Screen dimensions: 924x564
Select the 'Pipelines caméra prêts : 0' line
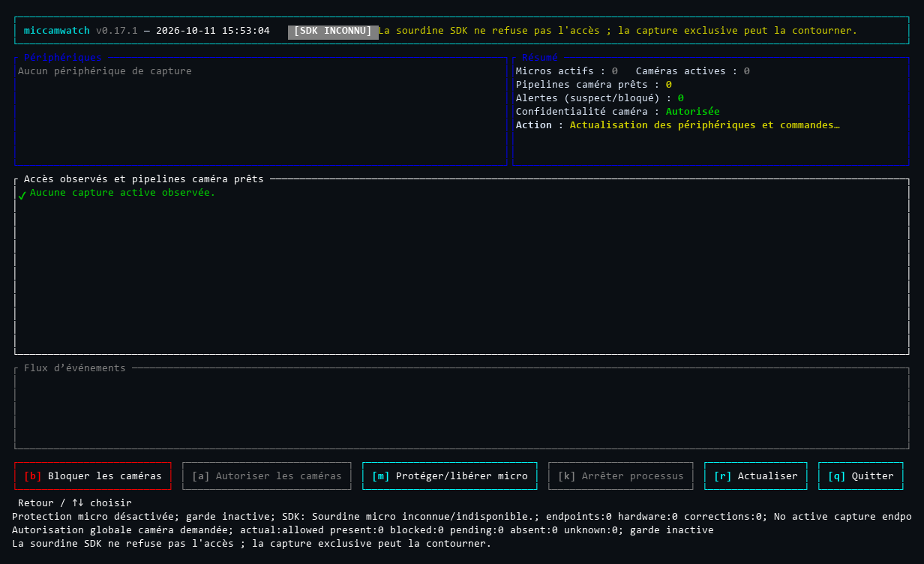594,85
